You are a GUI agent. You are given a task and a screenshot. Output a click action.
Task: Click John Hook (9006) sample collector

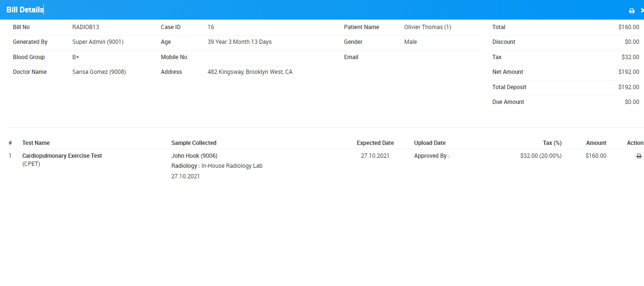coord(194,156)
